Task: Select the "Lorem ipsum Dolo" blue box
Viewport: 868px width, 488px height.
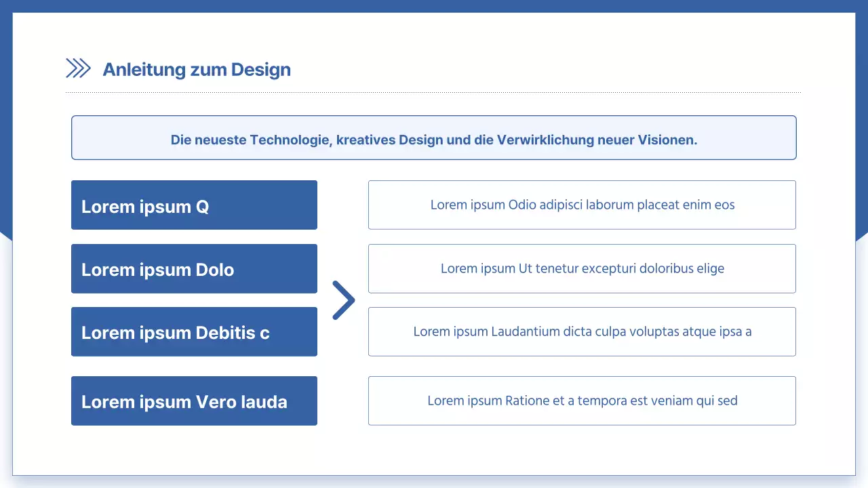Action: pyautogui.click(x=194, y=269)
